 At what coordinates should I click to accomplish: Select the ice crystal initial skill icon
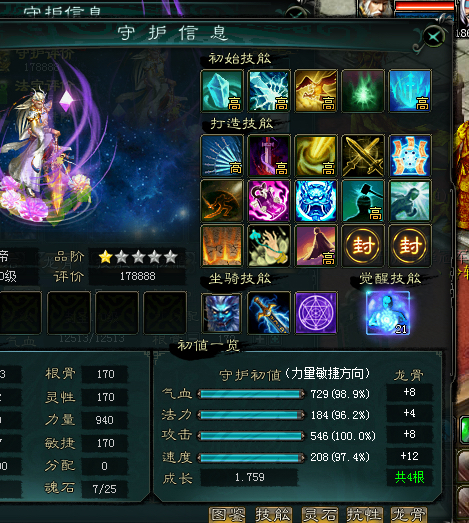coord(222,91)
